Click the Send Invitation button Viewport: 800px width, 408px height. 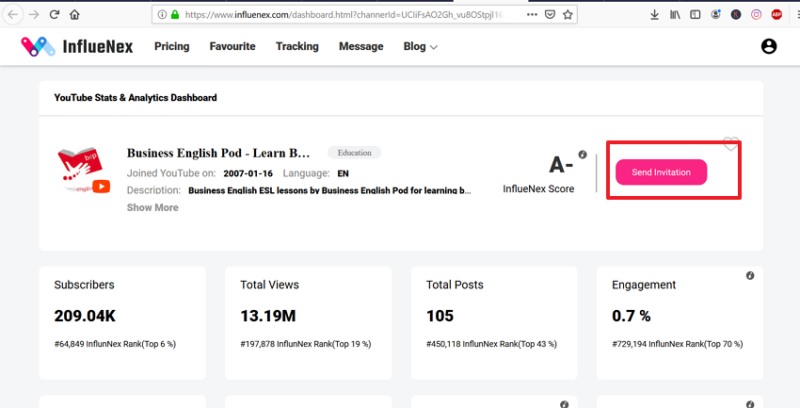tap(661, 172)
